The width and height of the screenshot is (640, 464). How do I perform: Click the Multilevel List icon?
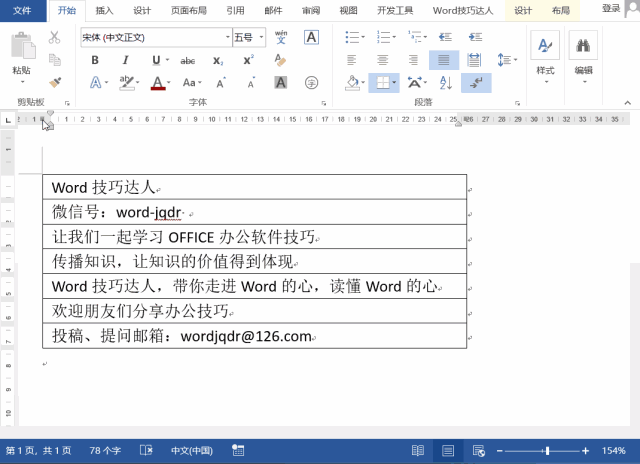tap(415, 37)
